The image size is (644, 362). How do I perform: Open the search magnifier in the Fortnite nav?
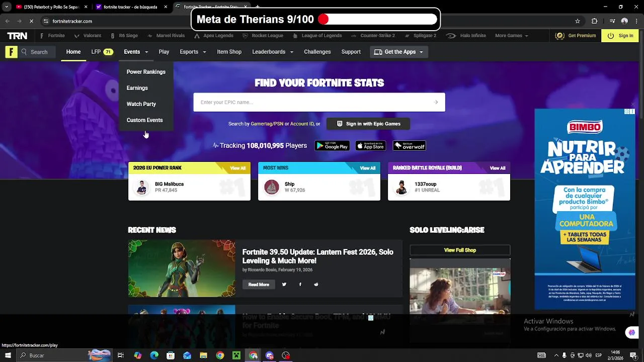click(x=24, y=52)
